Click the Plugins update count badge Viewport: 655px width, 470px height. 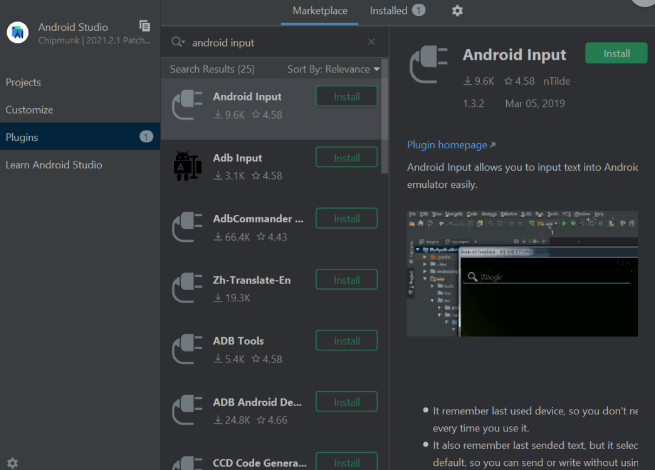(146, 137)
